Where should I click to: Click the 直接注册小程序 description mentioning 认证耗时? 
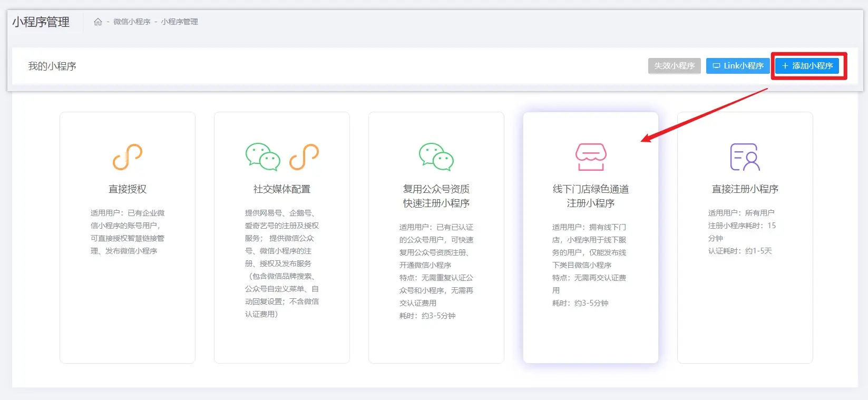point(740,251)
